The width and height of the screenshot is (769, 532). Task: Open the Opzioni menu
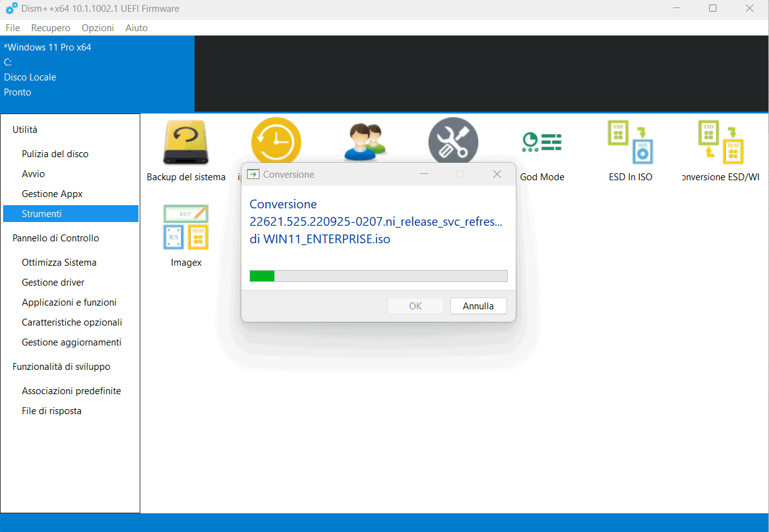click(98, 27)
